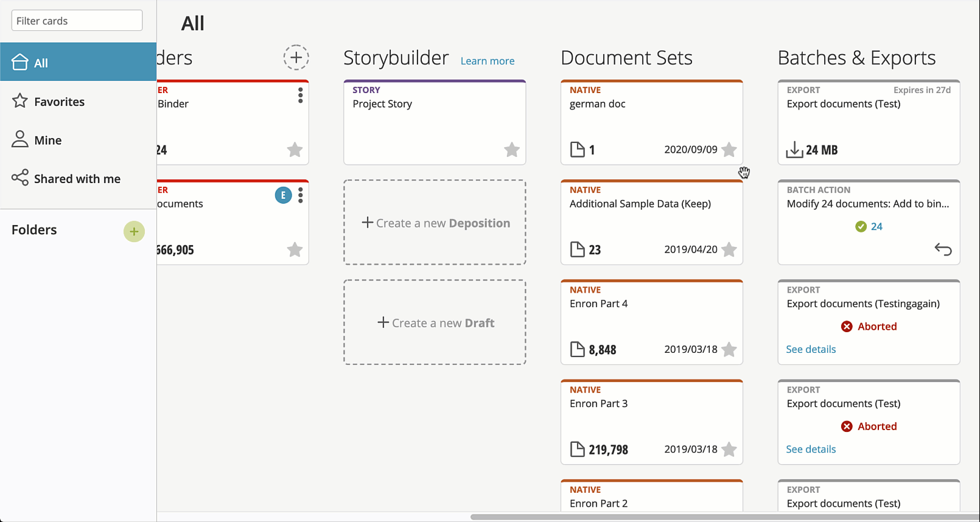Viewport: 980px width, 522px height.
Task: Click the E user badge on ocuments card
Action: click(283, 195)
